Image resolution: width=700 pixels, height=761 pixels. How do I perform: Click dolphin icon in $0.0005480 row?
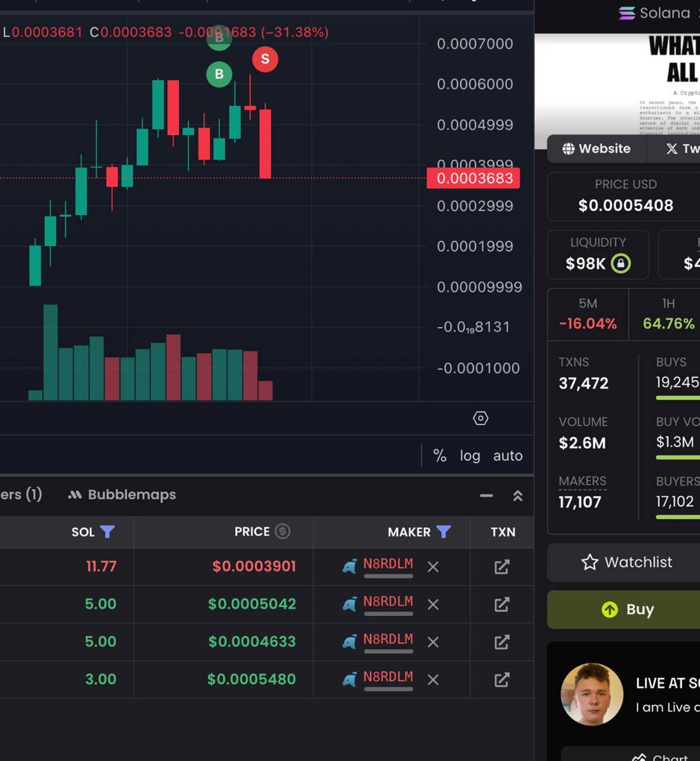(349, 680)
